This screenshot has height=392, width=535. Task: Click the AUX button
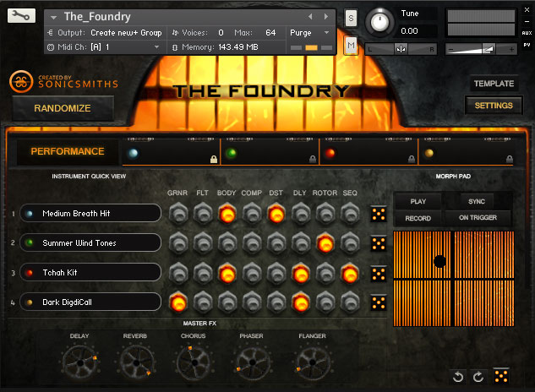coord(527,33)
